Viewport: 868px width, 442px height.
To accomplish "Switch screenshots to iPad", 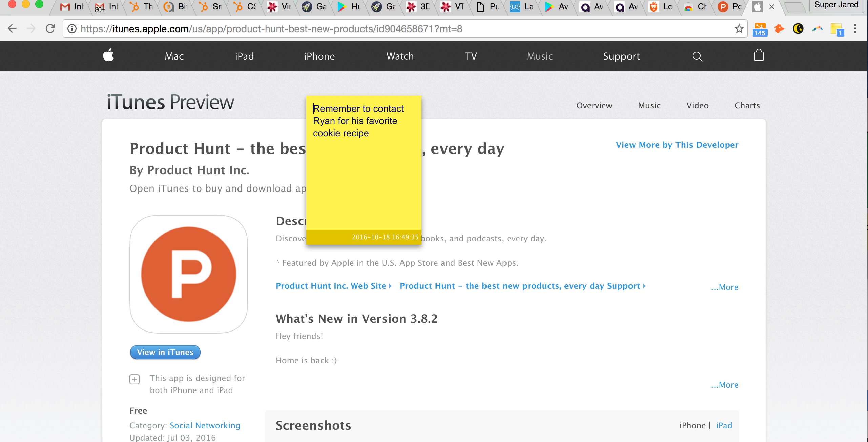I will coord(724,426).
